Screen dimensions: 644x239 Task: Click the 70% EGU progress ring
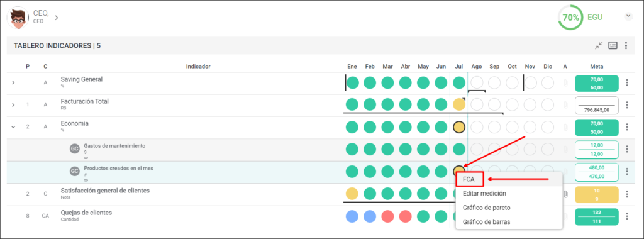570,18
